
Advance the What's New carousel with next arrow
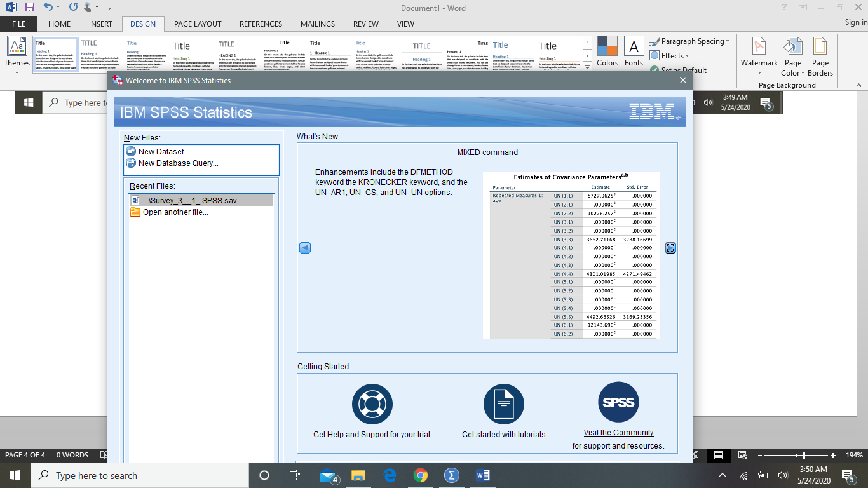click(670, 248)
